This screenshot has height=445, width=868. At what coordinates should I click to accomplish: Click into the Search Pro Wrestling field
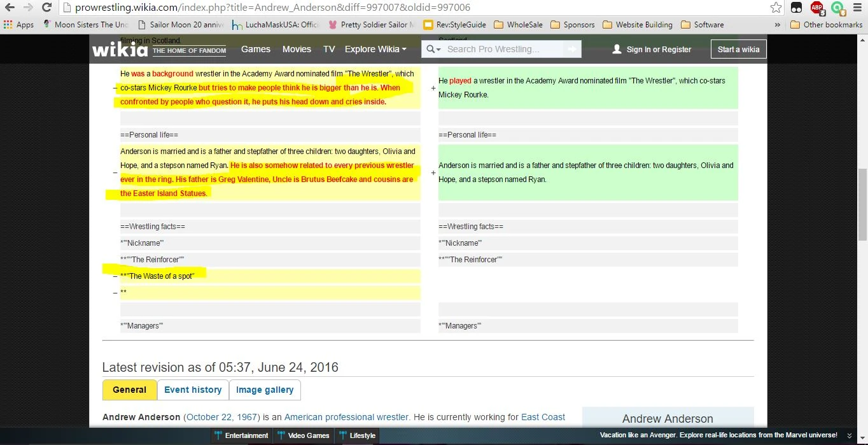click(x=503, y=49)
